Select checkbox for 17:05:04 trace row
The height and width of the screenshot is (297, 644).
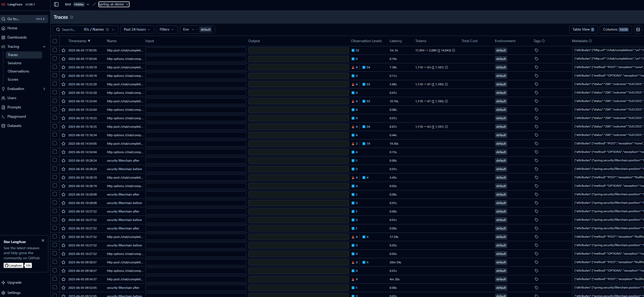(55, 59)
